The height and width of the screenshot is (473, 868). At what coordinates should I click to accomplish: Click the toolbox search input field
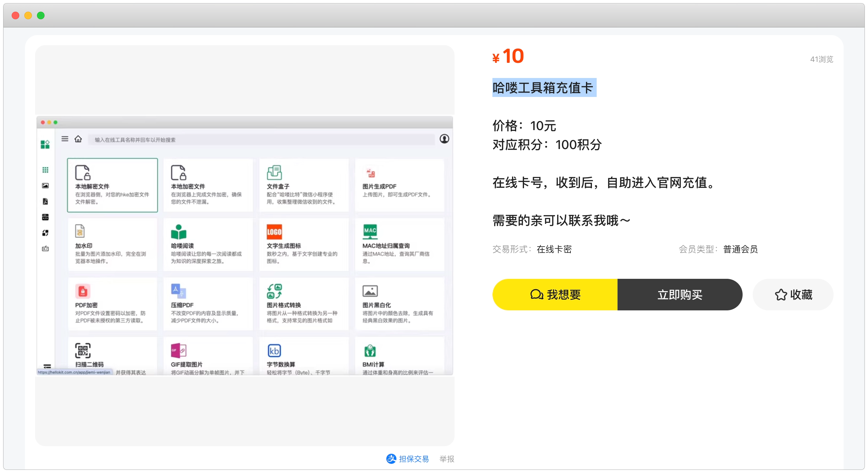[x=261, y=140]
